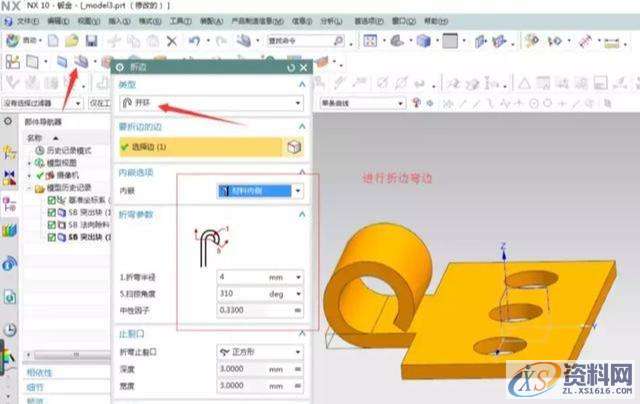Click the measure ruler icon
Screen dimensions: 640x404
[611, 42]
